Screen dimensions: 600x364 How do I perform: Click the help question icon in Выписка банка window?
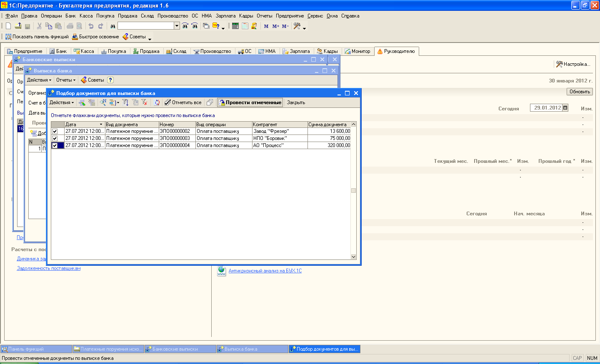click(110, 80)
